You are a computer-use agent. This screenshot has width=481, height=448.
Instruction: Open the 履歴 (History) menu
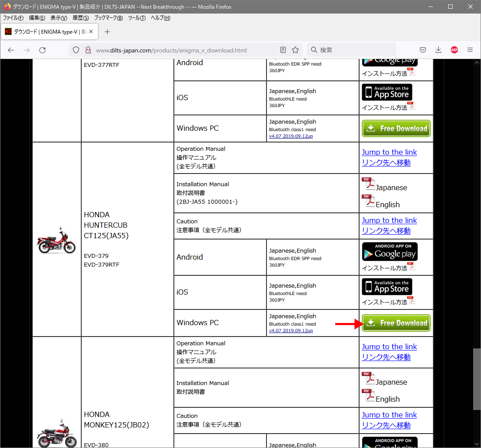pos(81,18)
